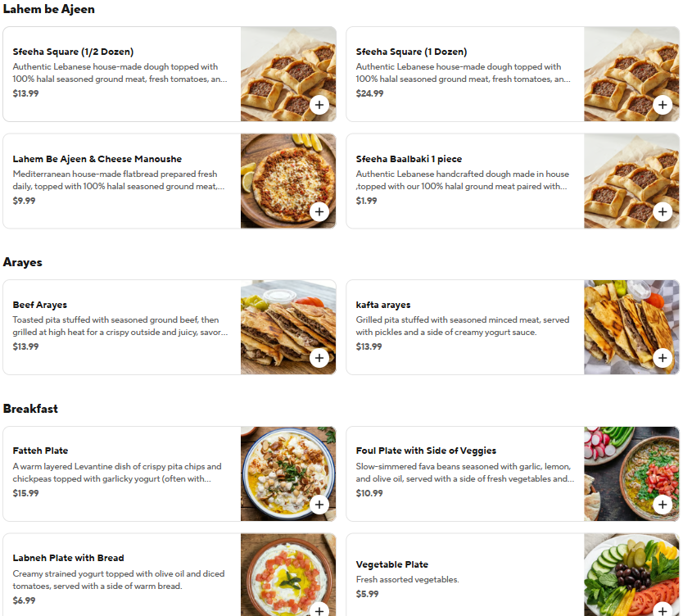683x616 pixels.
Task: Open Labneh Plate with Bread title
Action: pos(69,558)
